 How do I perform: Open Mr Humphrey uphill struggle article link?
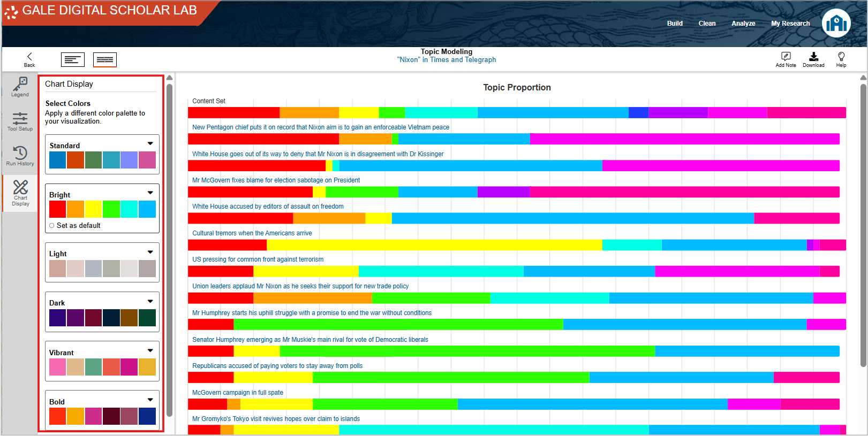click(312, 313)
